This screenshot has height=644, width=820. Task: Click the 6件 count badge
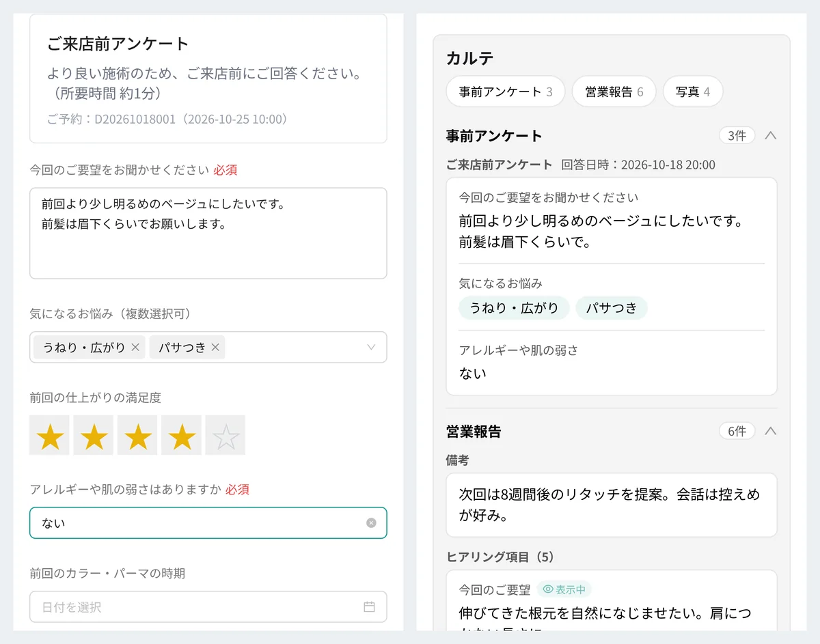(x=737, y=431)
